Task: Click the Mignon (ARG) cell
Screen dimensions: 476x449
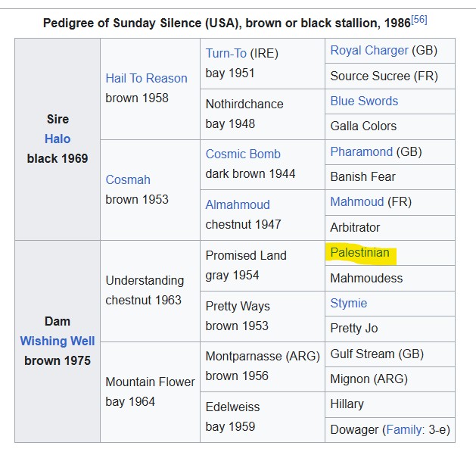Action: tap(390, 379)
